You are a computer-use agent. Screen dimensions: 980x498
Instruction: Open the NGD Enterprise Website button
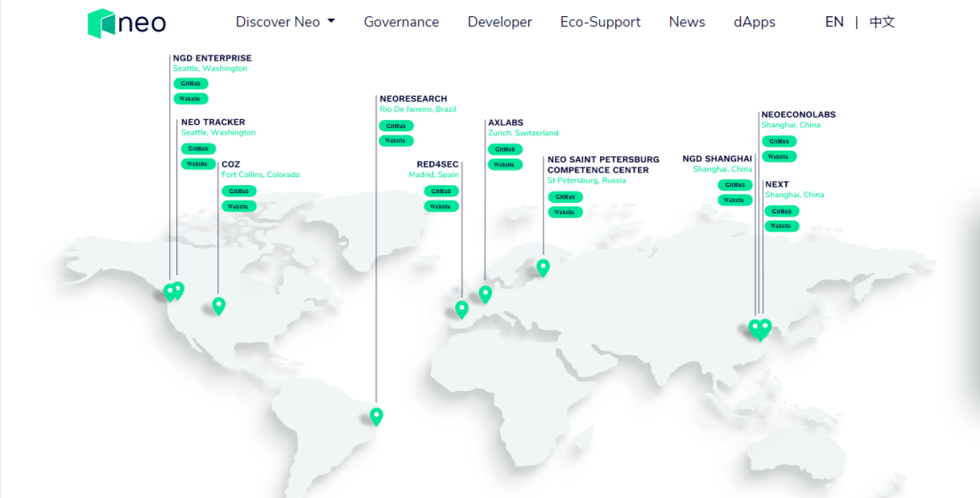[x=190, y=99]
